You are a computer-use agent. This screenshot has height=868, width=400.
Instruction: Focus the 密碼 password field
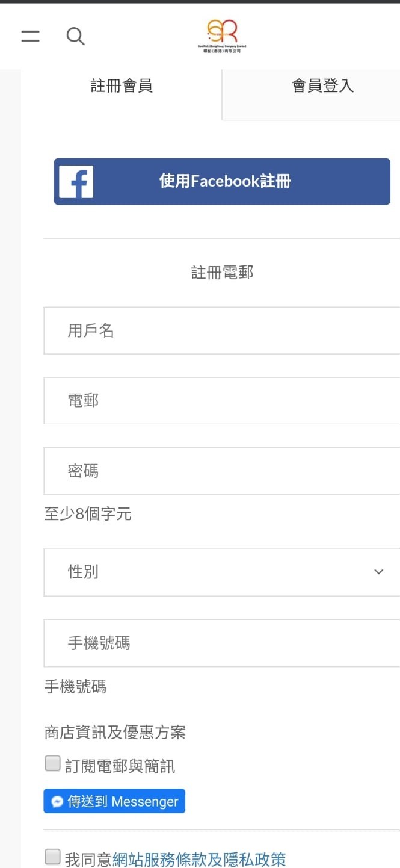tap(222, 471)
